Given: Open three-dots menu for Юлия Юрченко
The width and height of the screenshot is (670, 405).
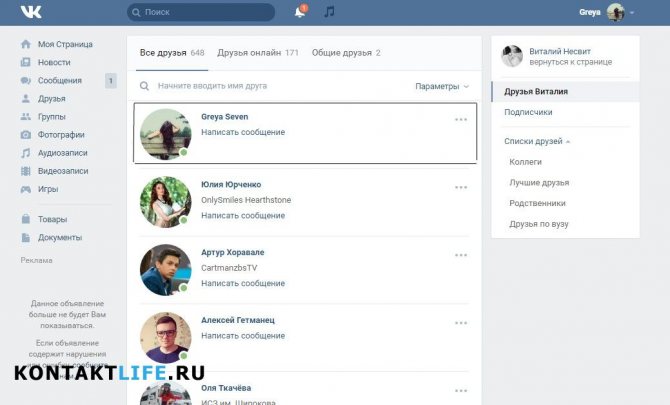Looking at the screenshot, I should pos(461,188).
